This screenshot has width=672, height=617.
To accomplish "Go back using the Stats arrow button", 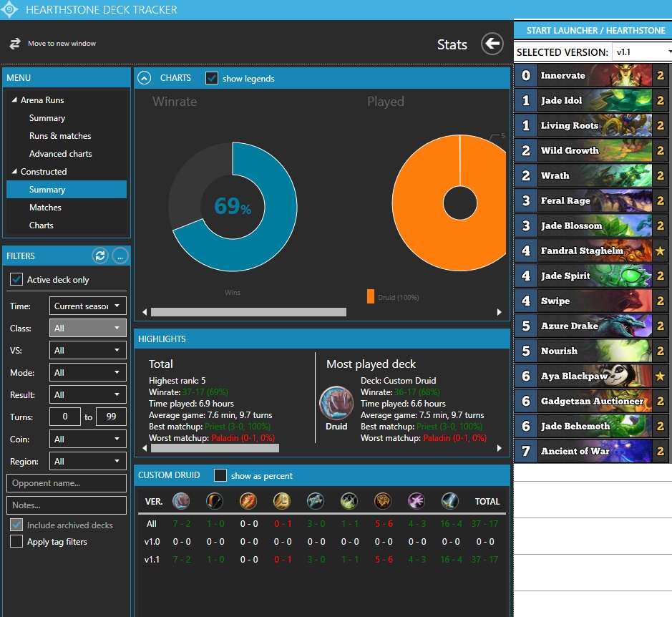I will tap(492, 44).
